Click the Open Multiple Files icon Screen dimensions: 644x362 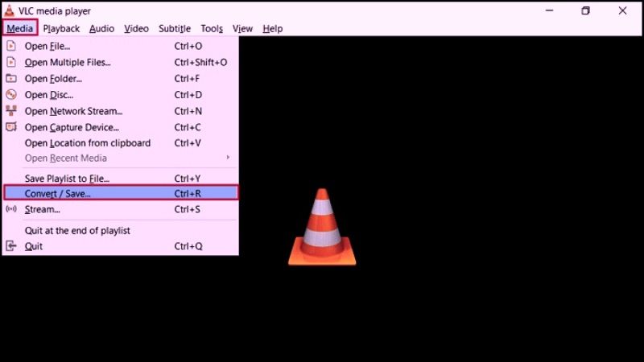(x=11, y=62)
